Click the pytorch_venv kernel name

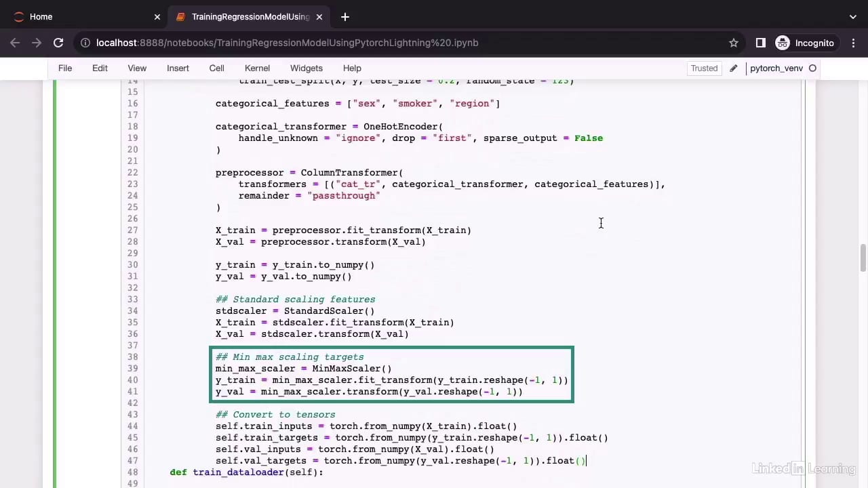[776, 68]
